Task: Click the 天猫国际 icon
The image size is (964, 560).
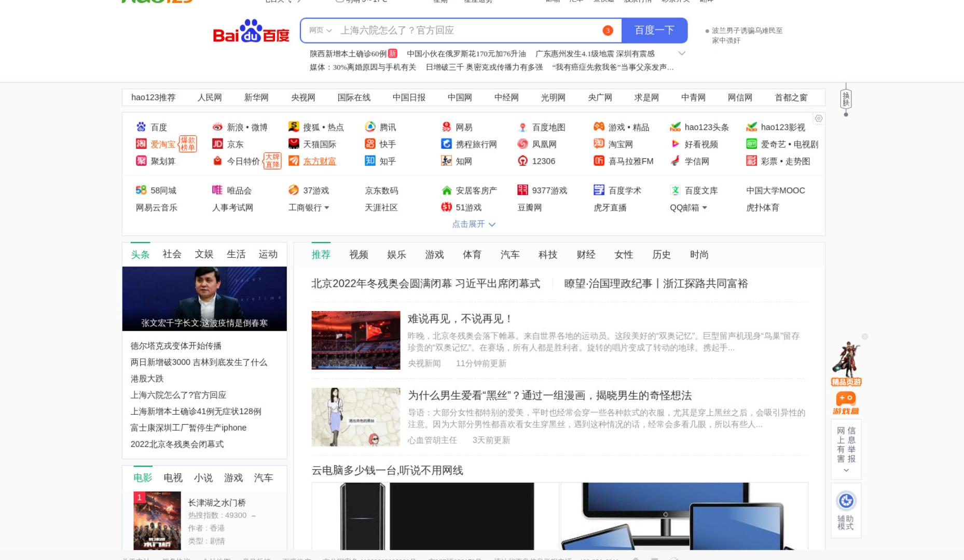Action: pyautogui.click(x=294, y=144)
